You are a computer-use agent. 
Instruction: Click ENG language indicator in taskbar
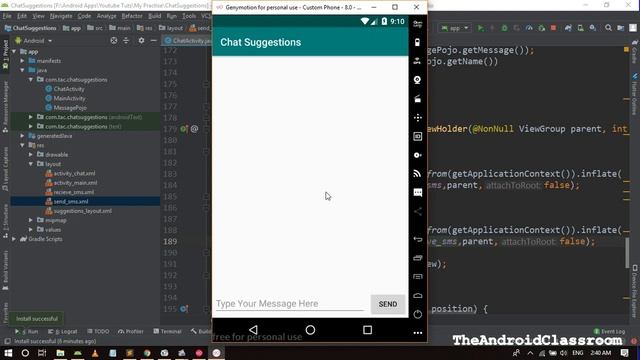click(578, 353)
